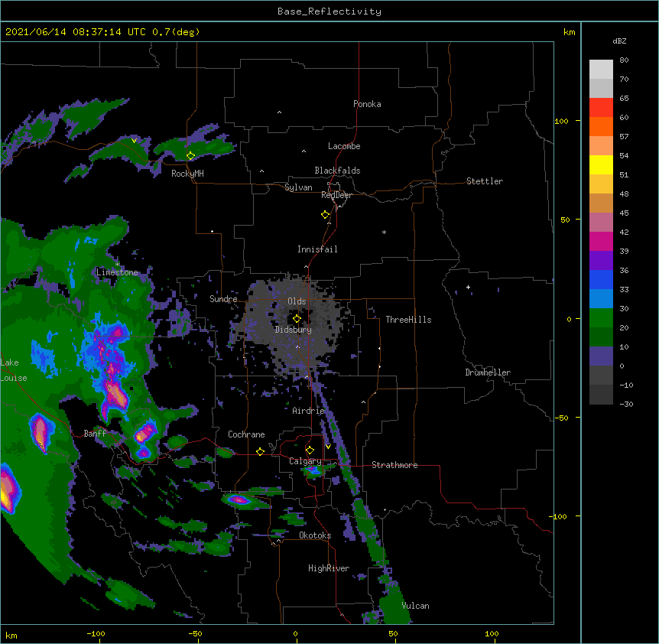Click the yellow diamond marker above Calgary label
Image resolution: width=659 pixels, height=644 pixels.
tap(310, 450)
